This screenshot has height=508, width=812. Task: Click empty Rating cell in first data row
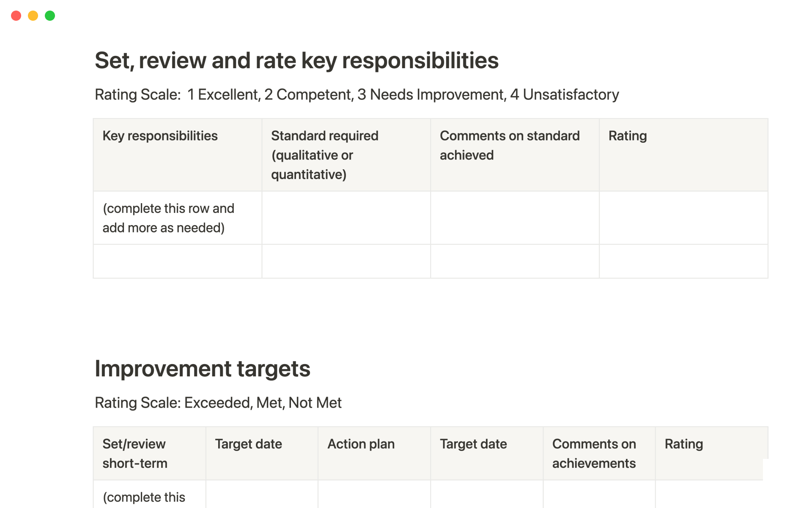pos(683,218)
